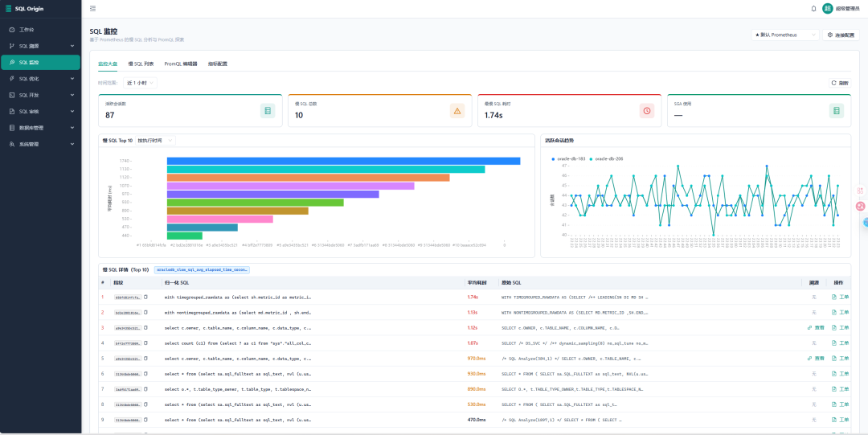Switch to the PromQL 编辑器 tab

coord(181,64)
